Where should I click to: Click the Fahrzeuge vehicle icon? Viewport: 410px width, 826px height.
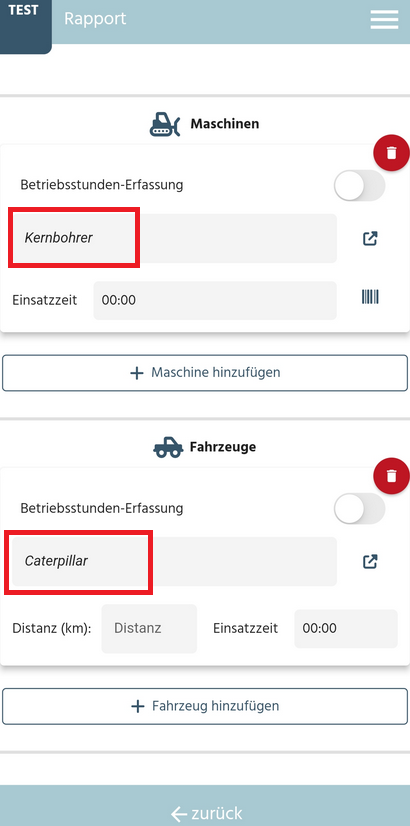(168, 447)
